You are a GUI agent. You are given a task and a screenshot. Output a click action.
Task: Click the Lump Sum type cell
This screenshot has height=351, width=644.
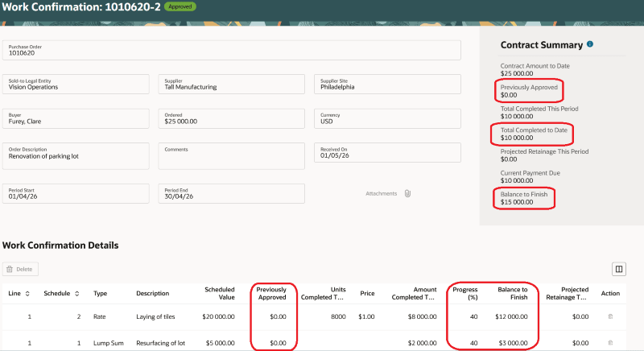click(x=109, y=343)
